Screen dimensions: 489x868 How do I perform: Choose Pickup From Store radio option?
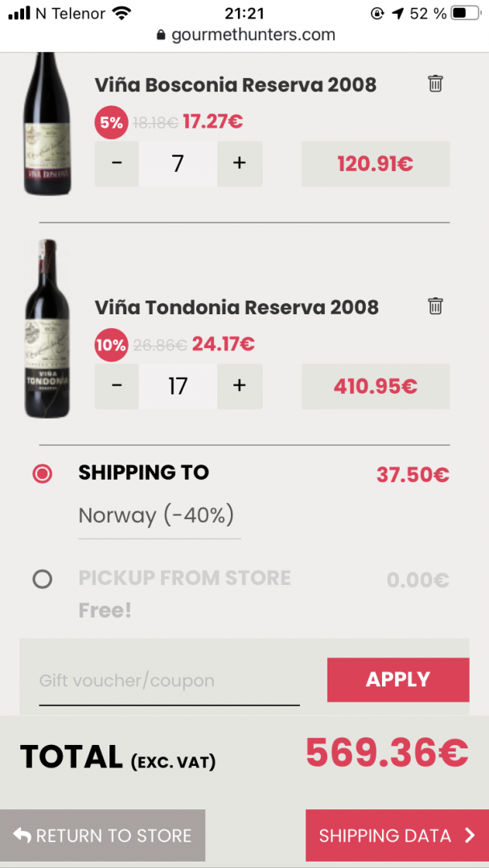42,579
